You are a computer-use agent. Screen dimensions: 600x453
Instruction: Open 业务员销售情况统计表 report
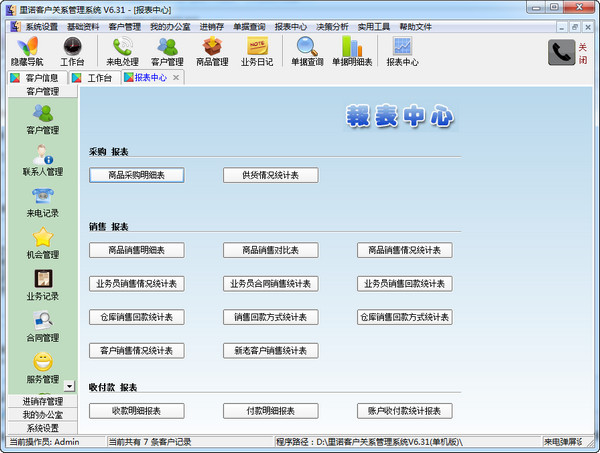(x=137, y=284)
